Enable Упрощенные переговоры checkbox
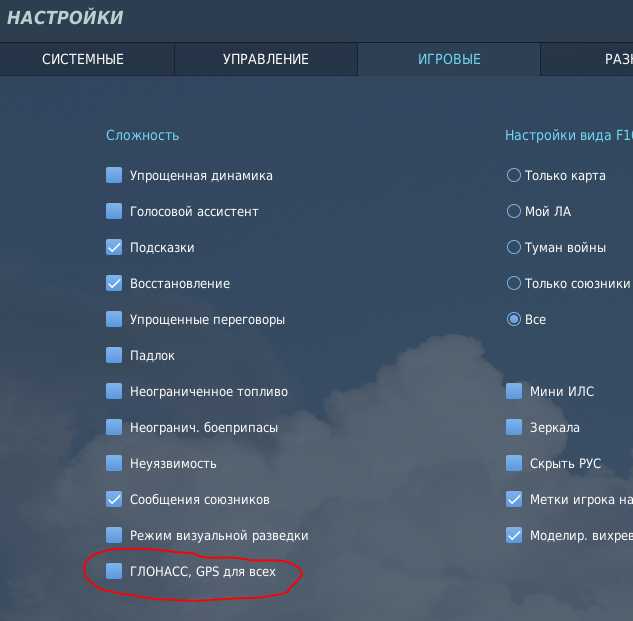 [x=114, y=319]
